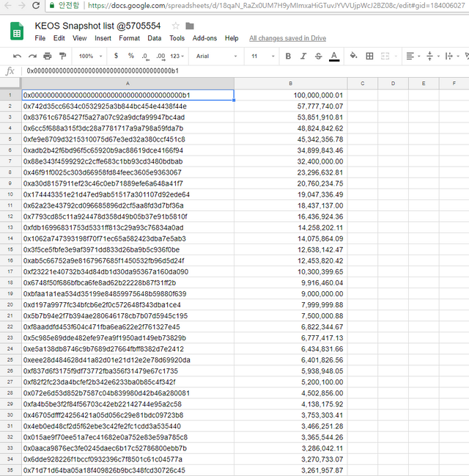
Task: Undo the last action
Action: click(x=17, y=56)
